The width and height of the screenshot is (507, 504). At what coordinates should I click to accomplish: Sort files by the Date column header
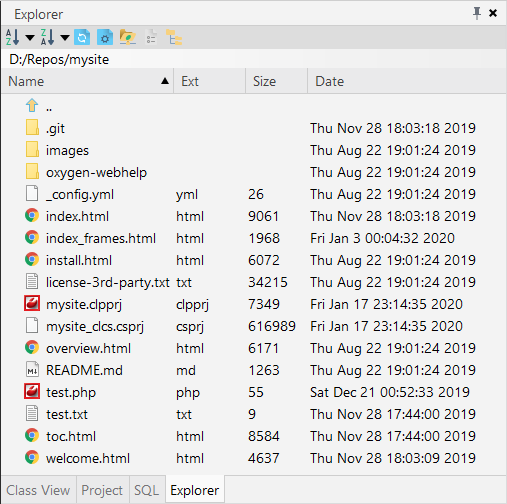point(407,81)
